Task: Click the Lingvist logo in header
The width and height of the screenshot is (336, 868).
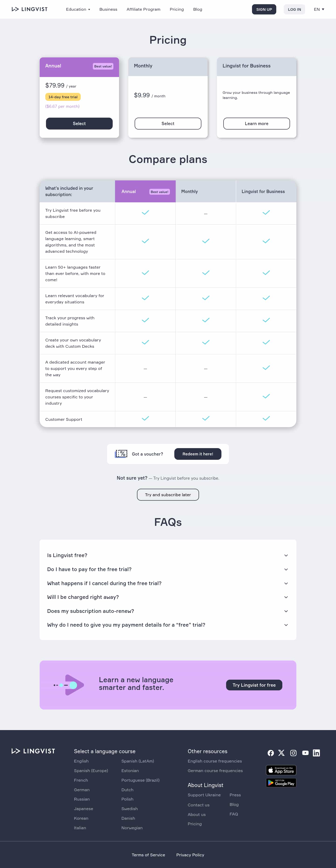Action: 30,9
